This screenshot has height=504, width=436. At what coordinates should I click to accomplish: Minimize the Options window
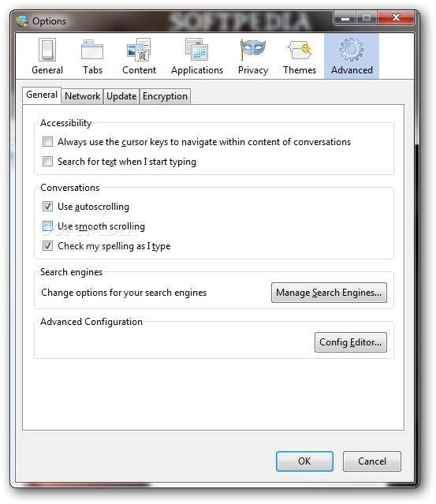click(x=345, y=18)
